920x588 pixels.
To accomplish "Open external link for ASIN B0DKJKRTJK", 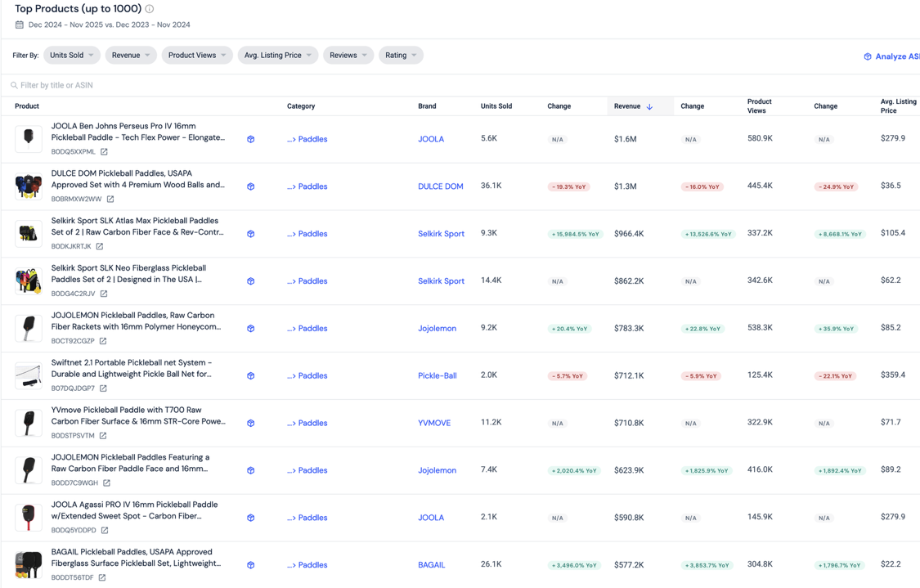I will (100, 246).
